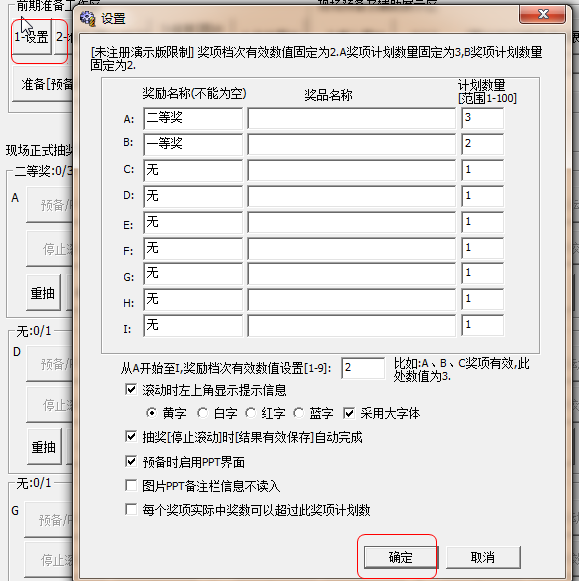Viewport: 579px width, 581px height.
Task: Click row H 奖品名称 field
Action: pos(352,299)
